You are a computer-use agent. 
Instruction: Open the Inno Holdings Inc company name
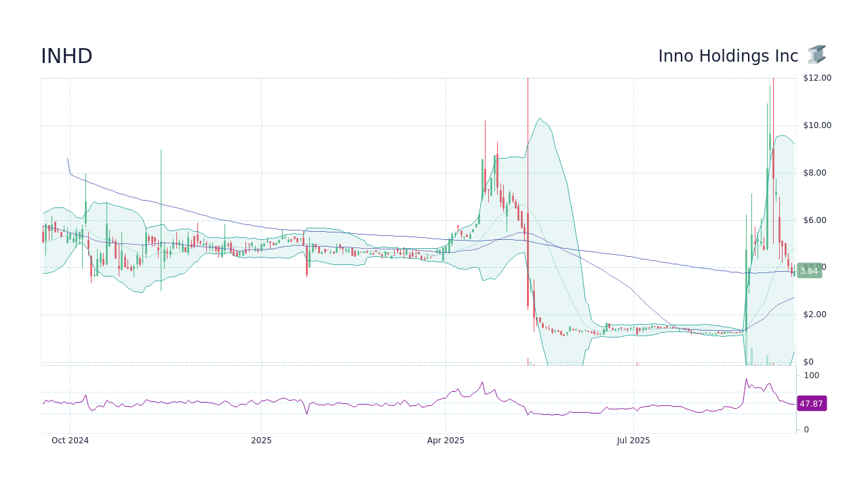tap(727, 56)
